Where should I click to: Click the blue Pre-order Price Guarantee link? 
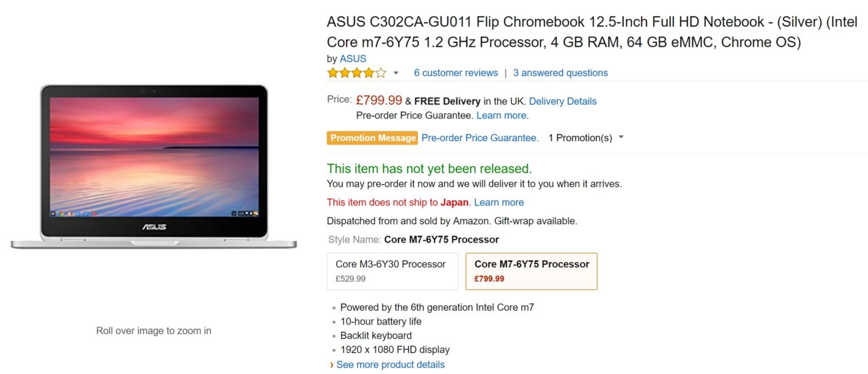click(479, 138)
